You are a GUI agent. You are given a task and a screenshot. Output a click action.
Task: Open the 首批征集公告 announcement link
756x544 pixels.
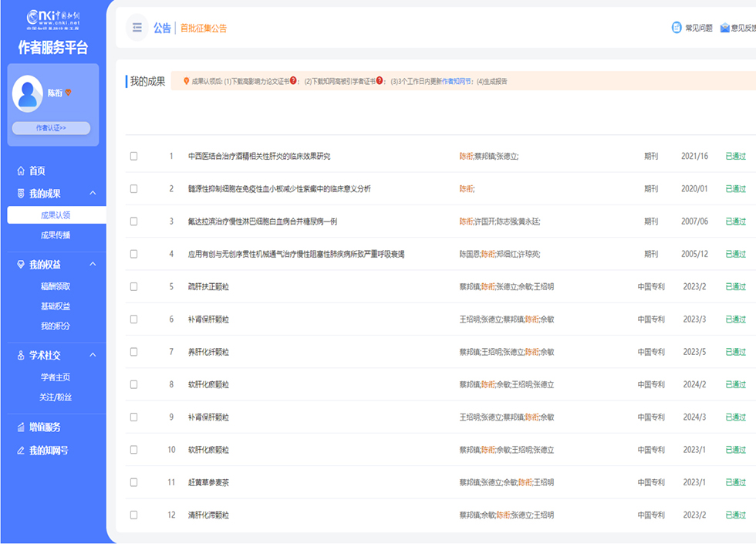(x=204, y=29)
